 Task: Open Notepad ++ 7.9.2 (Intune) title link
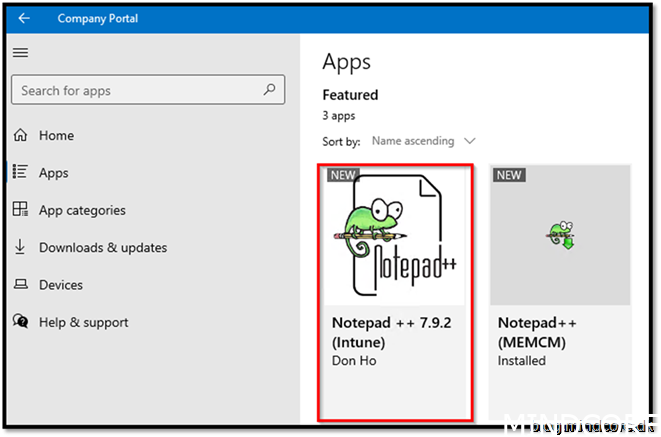click(x=392, y=332)
